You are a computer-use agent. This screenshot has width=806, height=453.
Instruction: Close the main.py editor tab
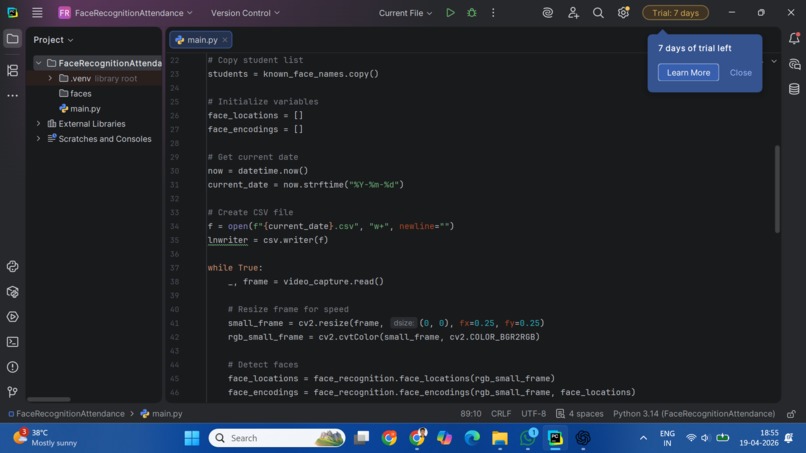pos(225,40)
